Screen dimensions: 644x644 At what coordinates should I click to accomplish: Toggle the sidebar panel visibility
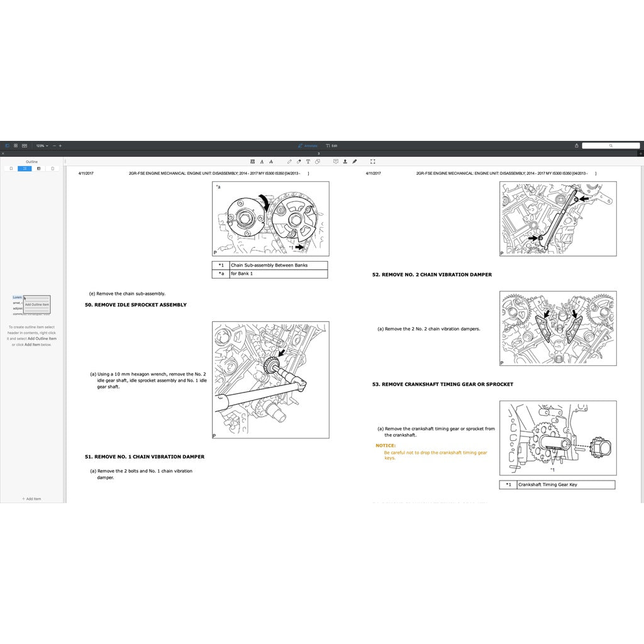click(8, 145)
